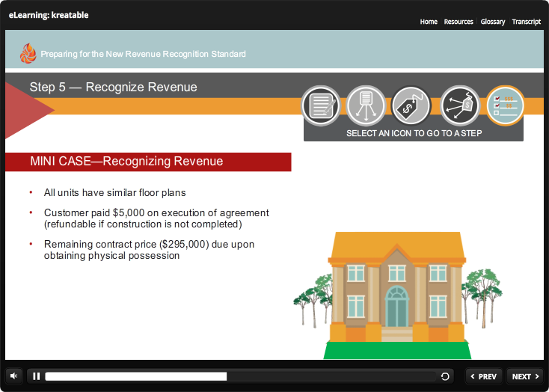549x392 pixels.
Task: Open the Home menu link
Action: [429, 22]
